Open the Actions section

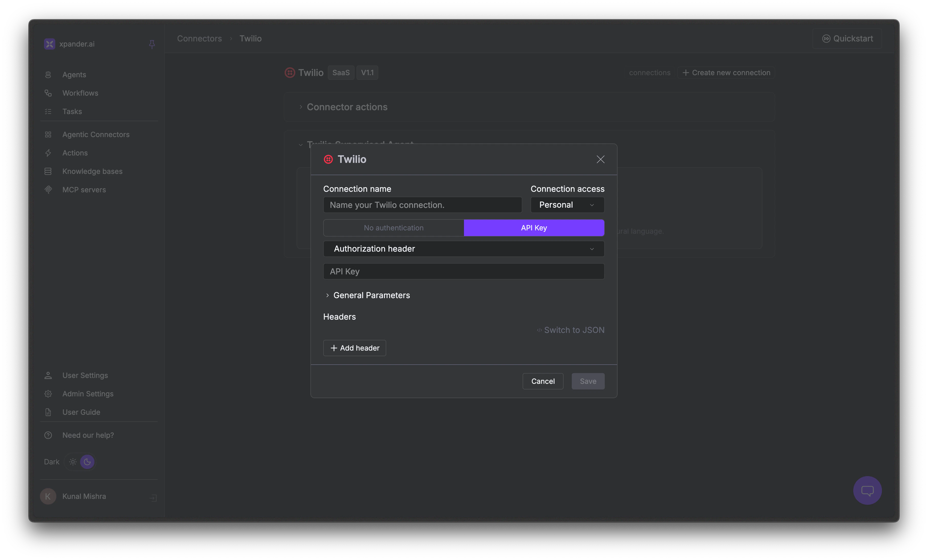(75, 153)
